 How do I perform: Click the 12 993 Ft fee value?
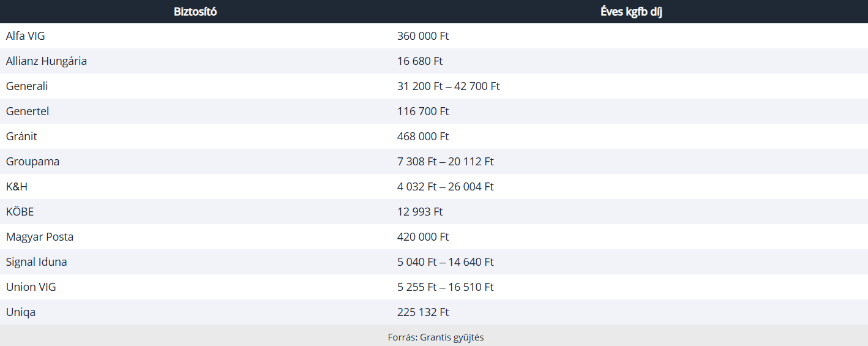420,212
